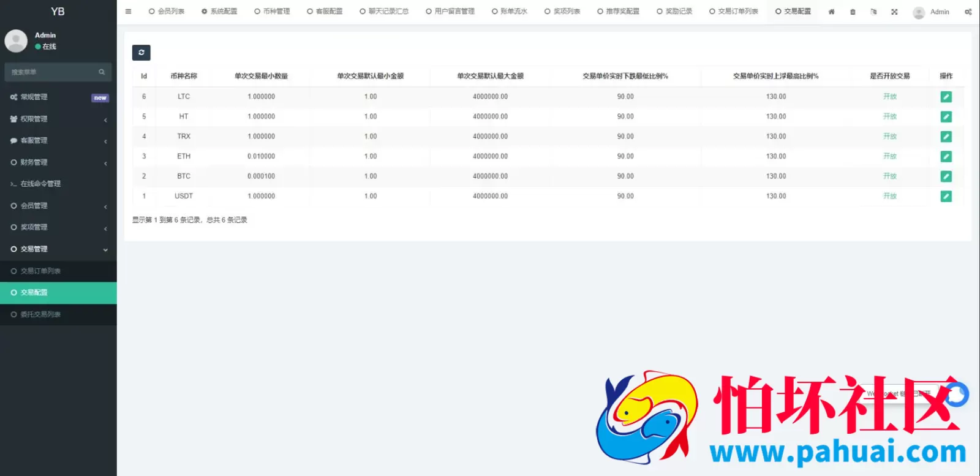Click the 0.000100 minimum quantity cell

pyautogui.click(x=262, y=176)
